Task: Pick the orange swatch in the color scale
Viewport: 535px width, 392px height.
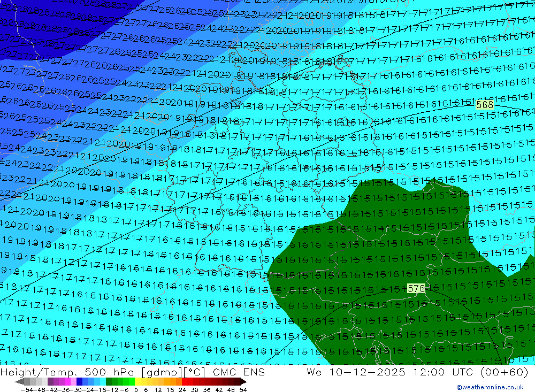Action: point(169,381)
